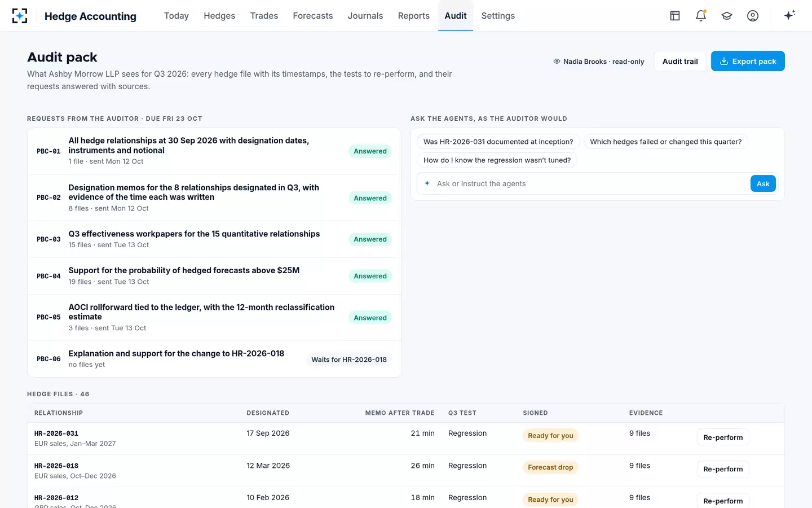The width and height of the screenshot is (812, 508).
Task: Open the Hedges tab
Action: click(x=219, y=16)
